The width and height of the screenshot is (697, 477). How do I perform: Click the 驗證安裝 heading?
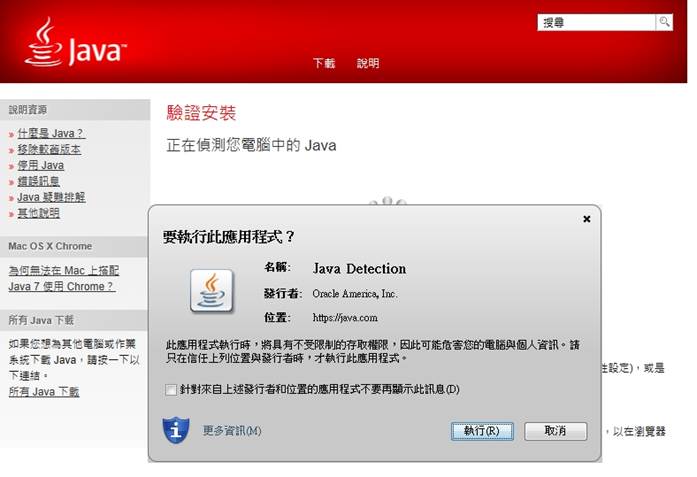[x=201, y=112]
